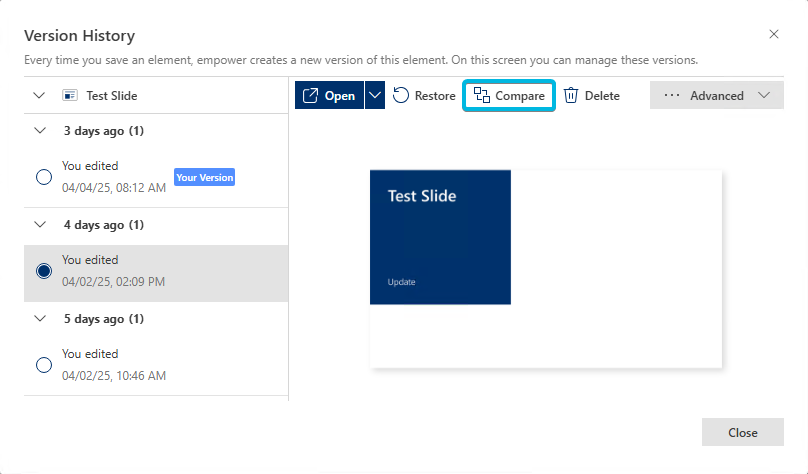The height and width of the screenshot is (474, 808).
Task: Click the Restore circular arrow icon
Action: point(400,95)
